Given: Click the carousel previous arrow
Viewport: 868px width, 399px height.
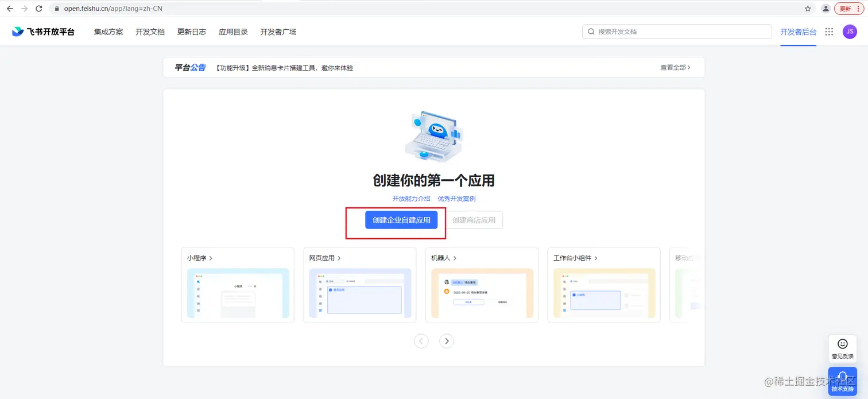Looking at the screenshot, I should point(421,341).
